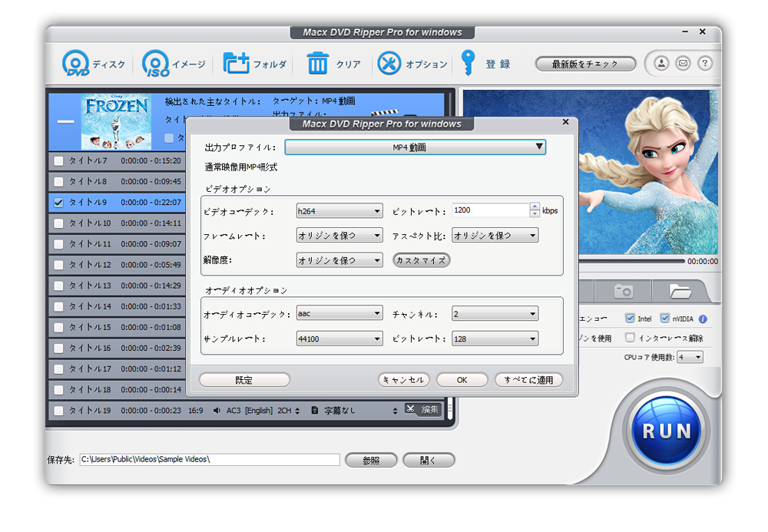Image resolution: width=768 pixels, height=532 pixels.
Task: Select the タイトル11 row text
Action: (91, 244)
